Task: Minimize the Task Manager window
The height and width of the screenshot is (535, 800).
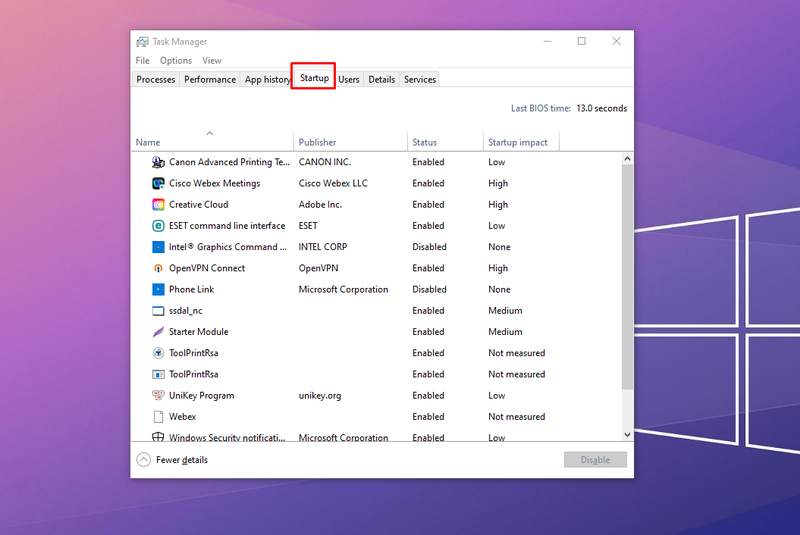Action: (x=547, y=41)
